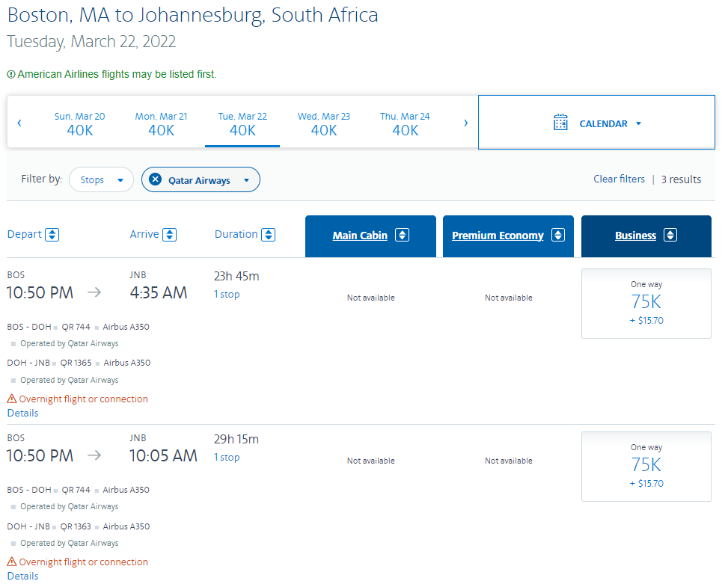Switch to the Wed, Mar 23 date tab
728x584 pixels.
(x=323, y=123)
